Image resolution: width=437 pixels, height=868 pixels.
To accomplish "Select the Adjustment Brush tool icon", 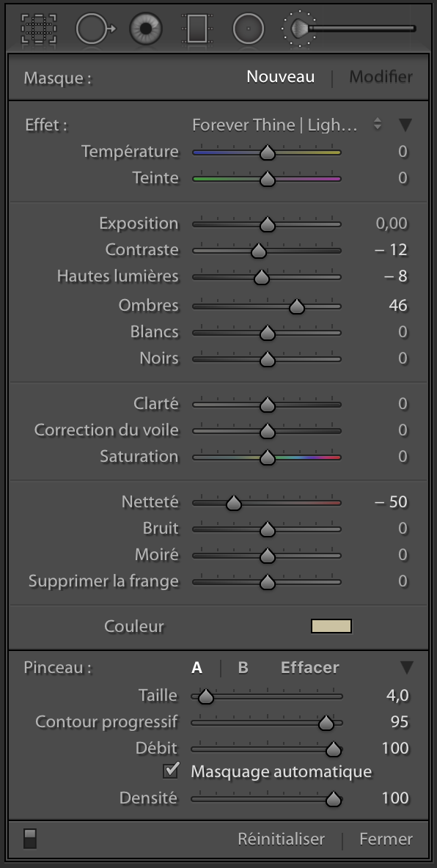I will [349, 28].
